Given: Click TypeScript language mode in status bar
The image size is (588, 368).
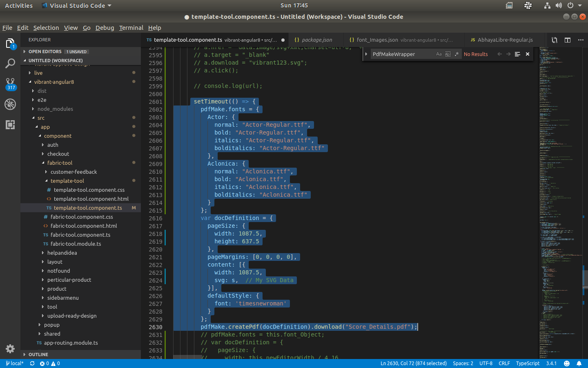Looking at the screenshot, I should click(x=528, y=363).
